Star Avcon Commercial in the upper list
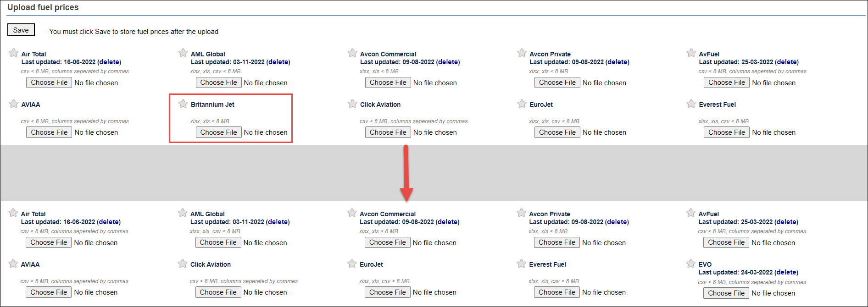 [352, 53]
